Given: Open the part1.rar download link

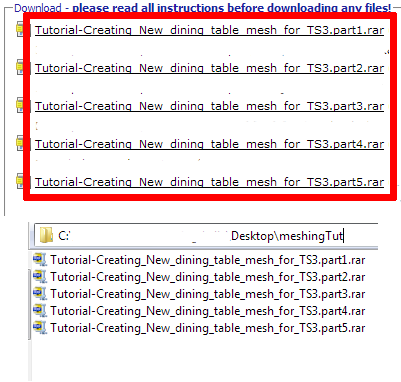Looking at the screenshot, I should pos(209,30).
